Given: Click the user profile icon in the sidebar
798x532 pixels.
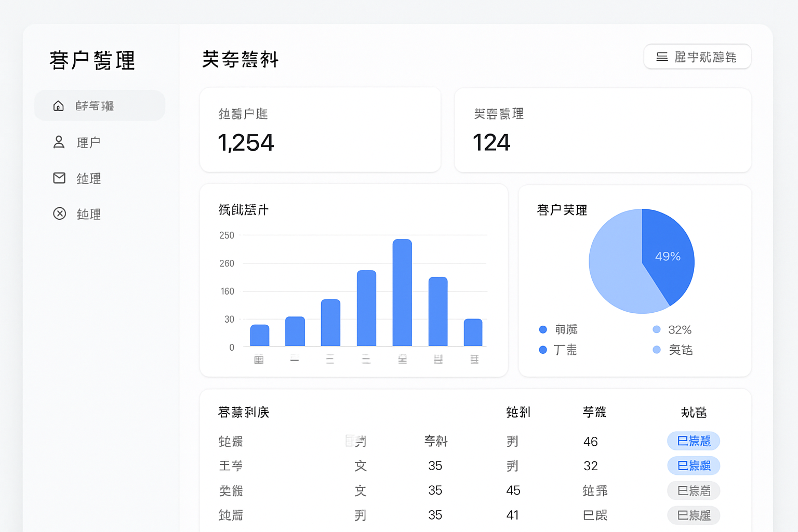Looking at the screenshot, I should tap(58, 142).
